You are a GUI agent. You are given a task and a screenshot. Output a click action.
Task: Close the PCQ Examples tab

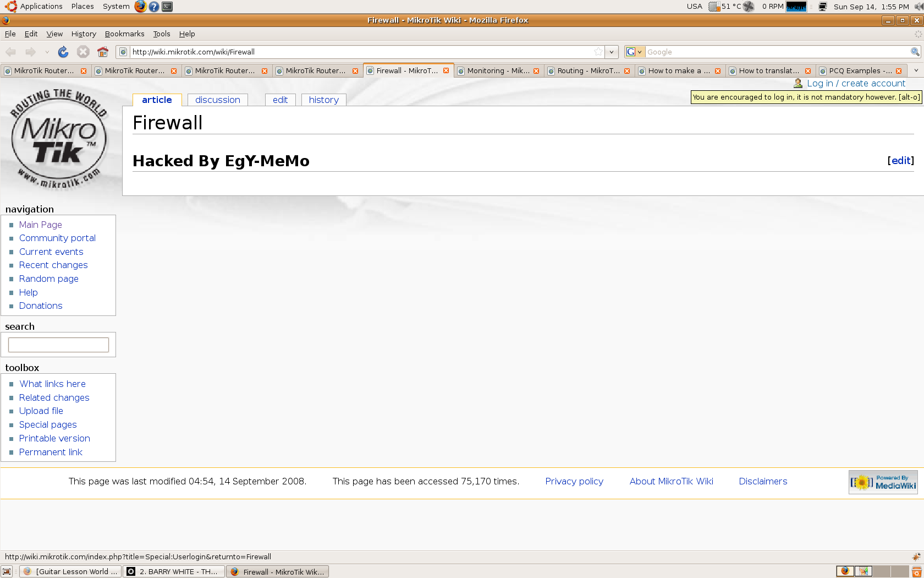[x=899, y=71]
